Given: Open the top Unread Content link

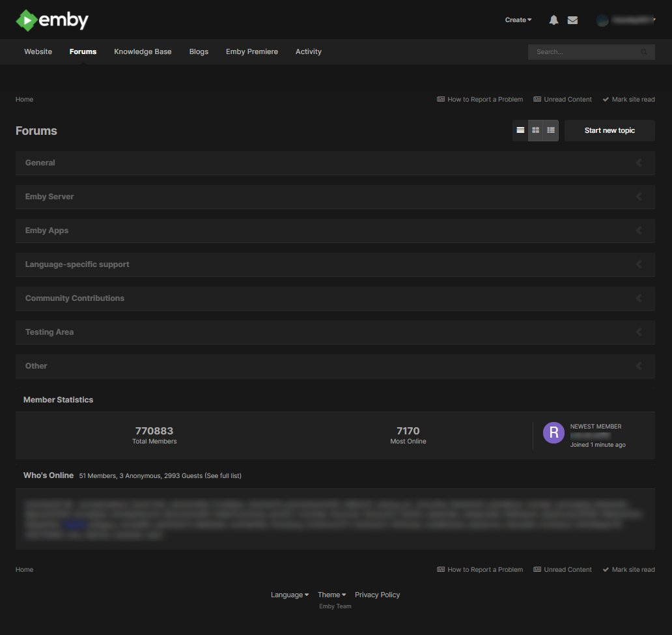Looking at the screenshot, I should [563, 100].
